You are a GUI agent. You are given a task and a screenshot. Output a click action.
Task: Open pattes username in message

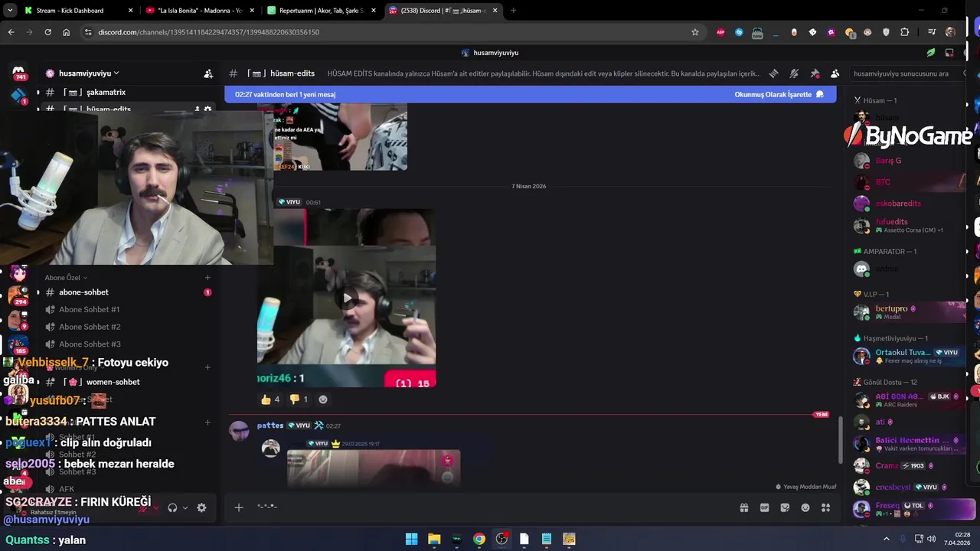point(270,425)
